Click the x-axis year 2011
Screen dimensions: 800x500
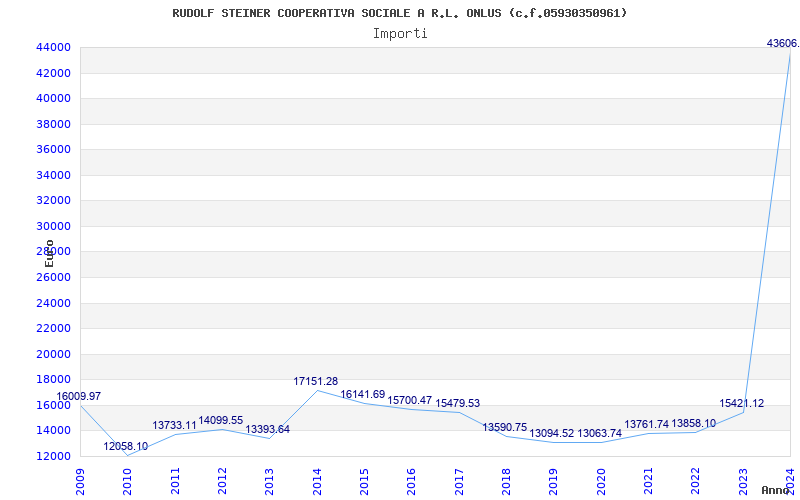pyautogui.click(x=175, y=482)
